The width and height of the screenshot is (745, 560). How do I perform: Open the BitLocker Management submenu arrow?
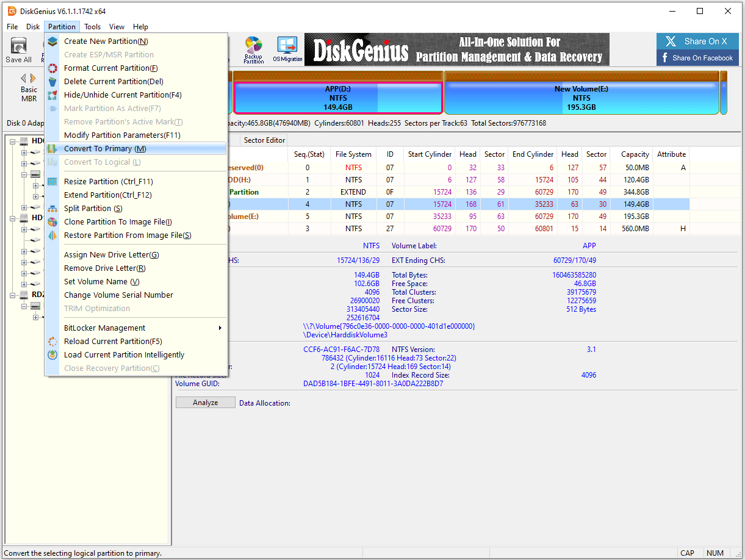point(220,328)
